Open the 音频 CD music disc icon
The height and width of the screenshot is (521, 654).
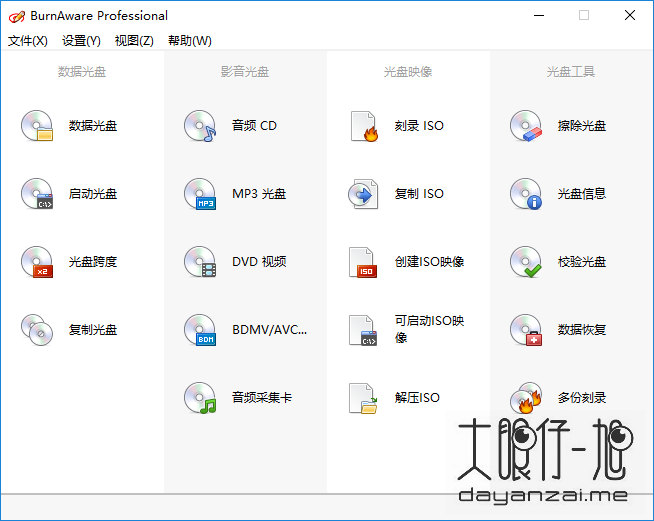[x=200, y=126]
